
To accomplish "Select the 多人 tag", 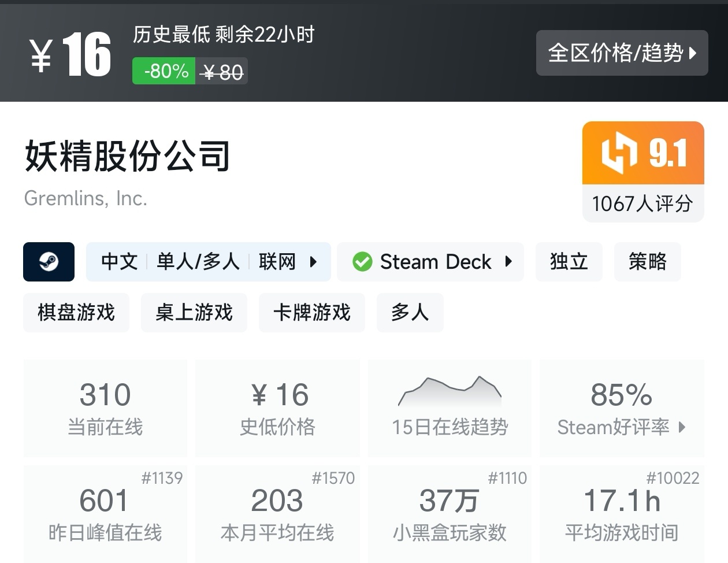I will (410, 313).
